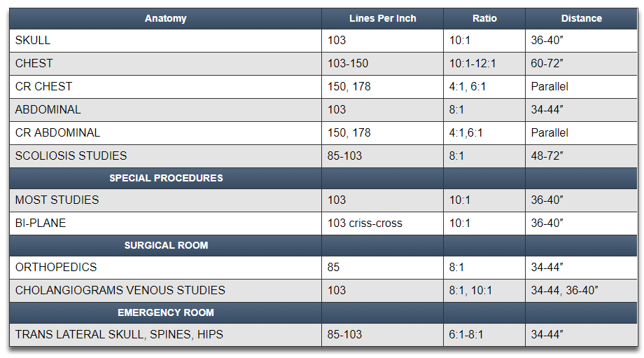Select the 10:1-12:1 ratio cell
Screen dimensions: 644x358
click(x=472, y=63)
